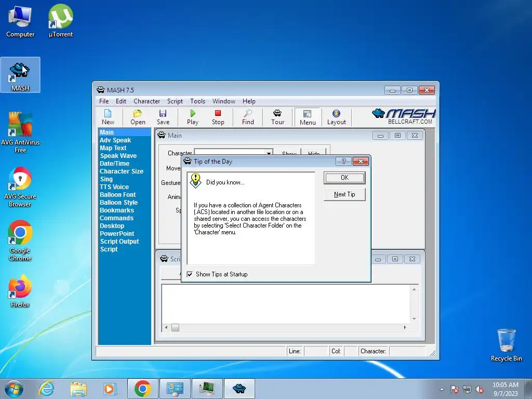Click the Computer desktop icon
Viewport: 532px width, 399px height.
(x=20, y=21)
